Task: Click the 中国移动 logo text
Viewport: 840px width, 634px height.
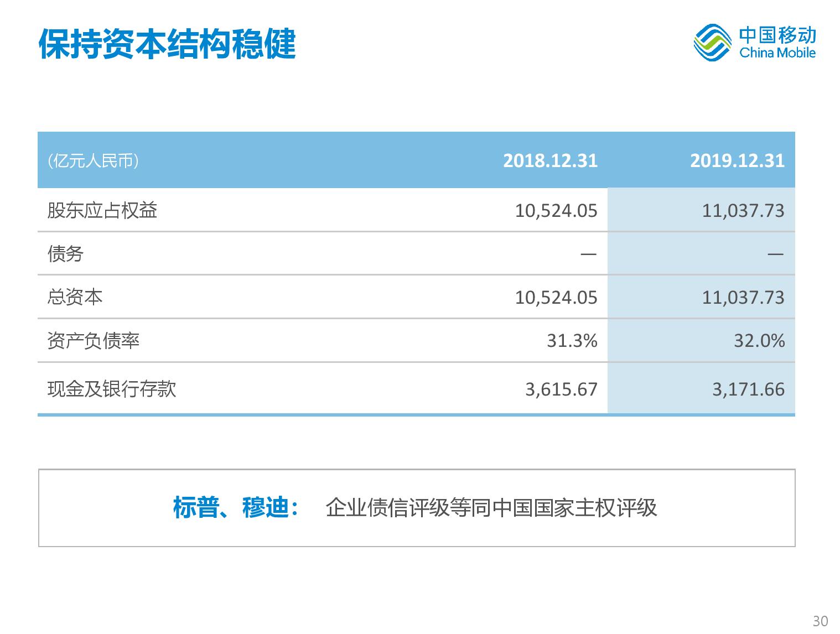Action: (777, 35)
